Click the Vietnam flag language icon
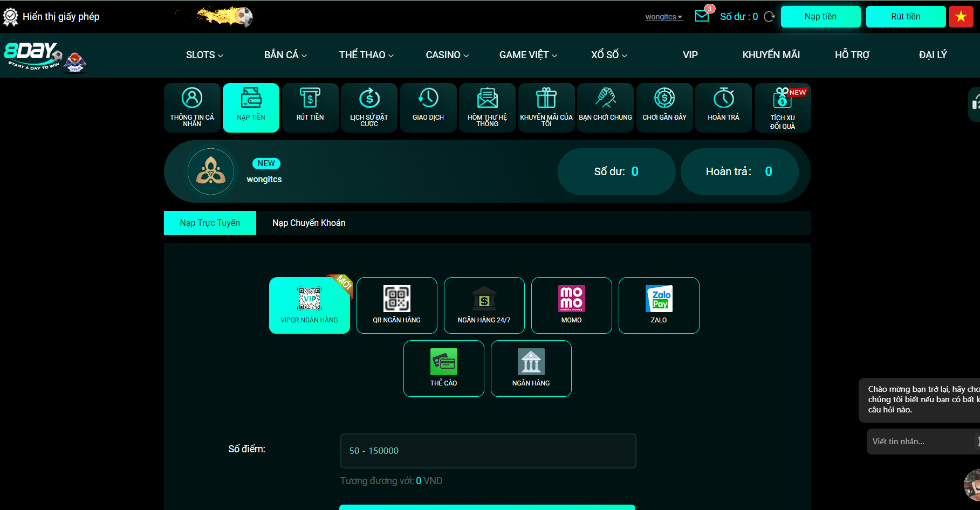 coord(961,17)
